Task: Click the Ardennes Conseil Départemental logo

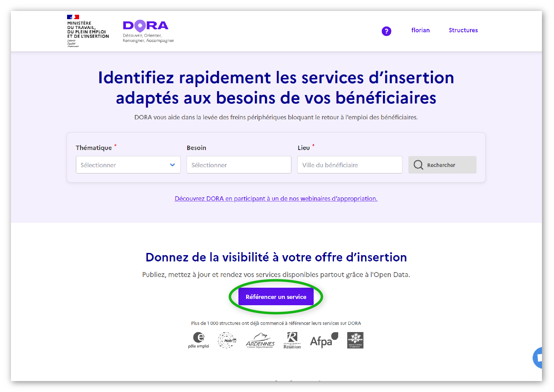Action: click(260, 341)
